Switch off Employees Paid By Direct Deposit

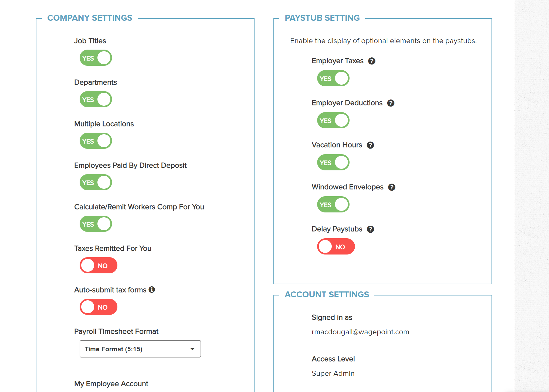click(x=96, y=183)
